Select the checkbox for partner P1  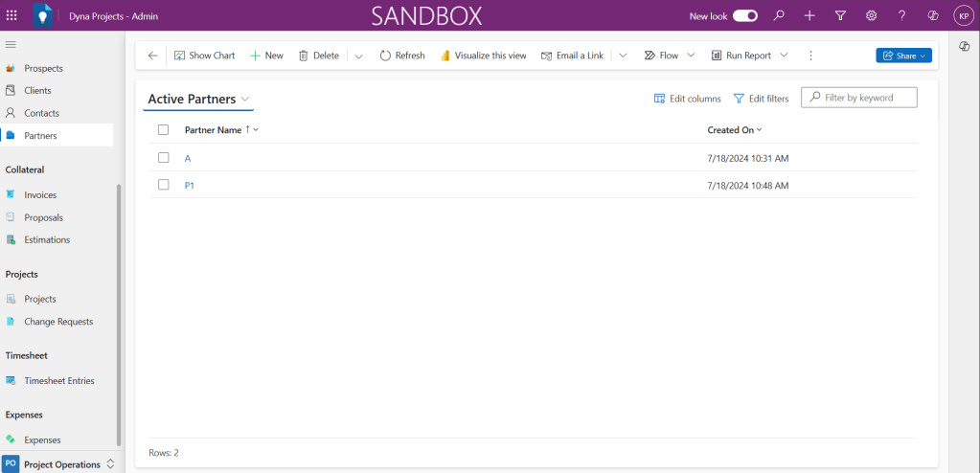(163, 185)
